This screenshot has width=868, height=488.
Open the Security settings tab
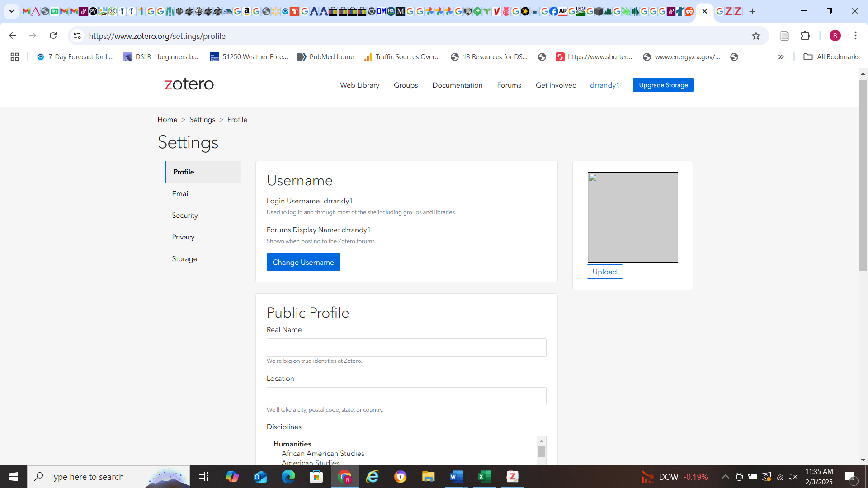click(x=184, y=216)
